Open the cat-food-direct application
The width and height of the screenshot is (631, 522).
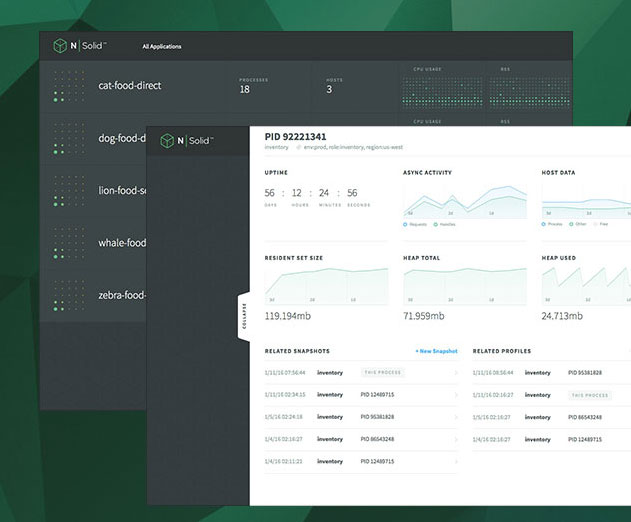130,85
